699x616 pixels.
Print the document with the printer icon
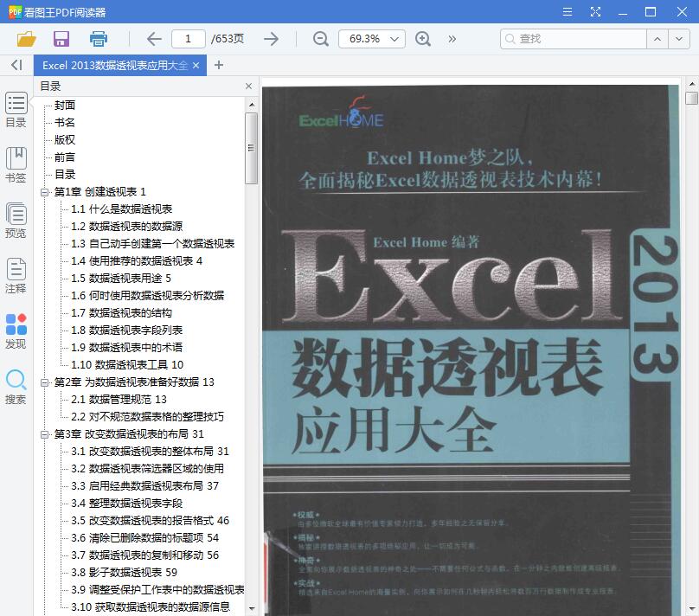98,39
